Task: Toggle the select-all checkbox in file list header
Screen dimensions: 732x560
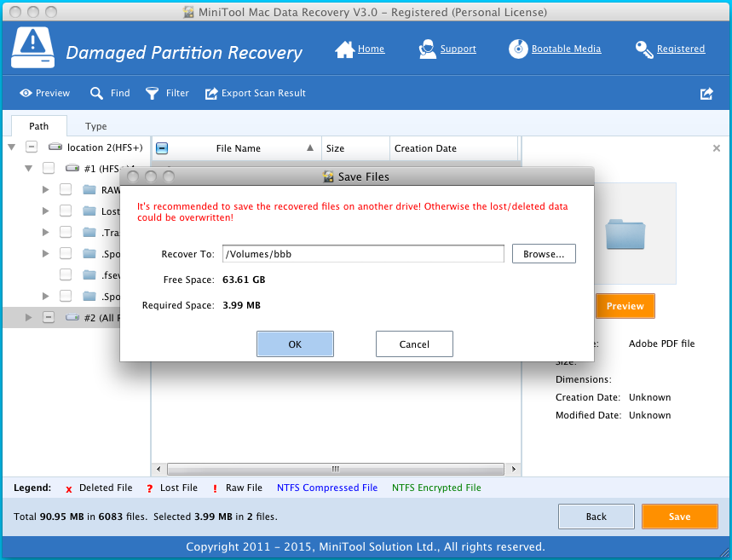Action: point(162,148)
